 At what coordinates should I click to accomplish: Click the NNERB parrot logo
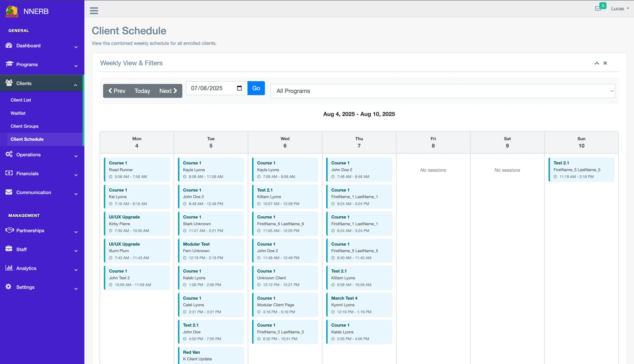(x=12, y=12)
